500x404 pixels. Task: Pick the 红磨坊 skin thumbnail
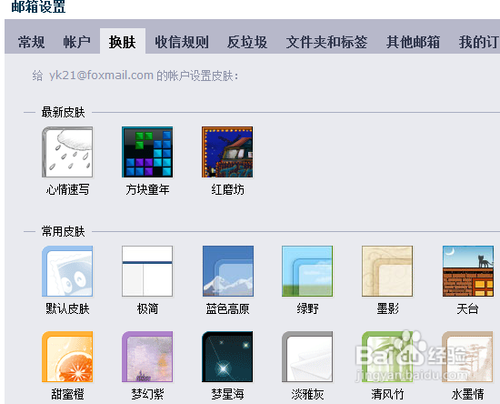[x=227, y=152]
